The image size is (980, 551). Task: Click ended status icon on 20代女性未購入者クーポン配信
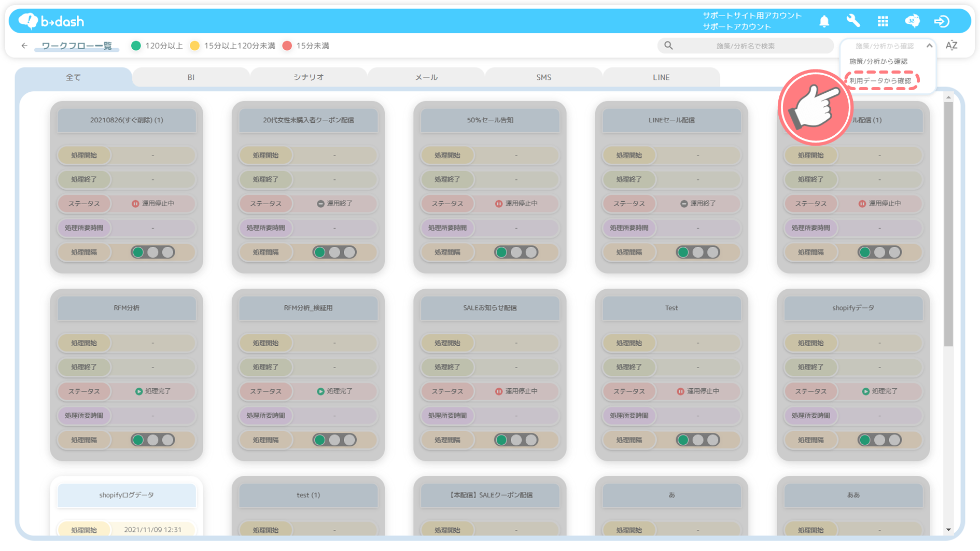click(320, 204)
